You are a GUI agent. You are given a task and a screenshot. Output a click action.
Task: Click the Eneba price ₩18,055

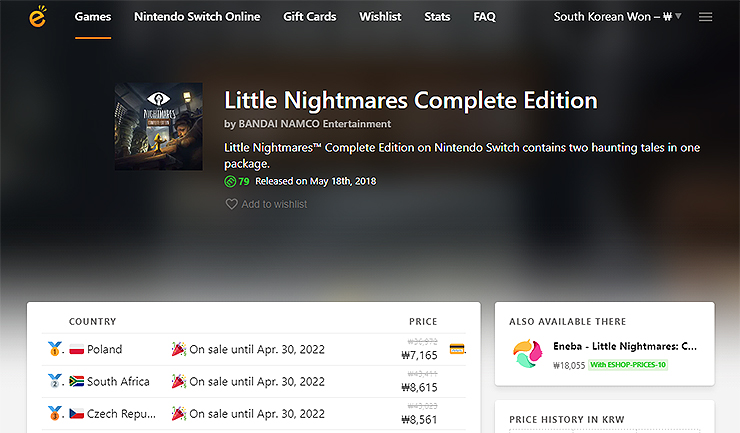(x=569, y=365)
